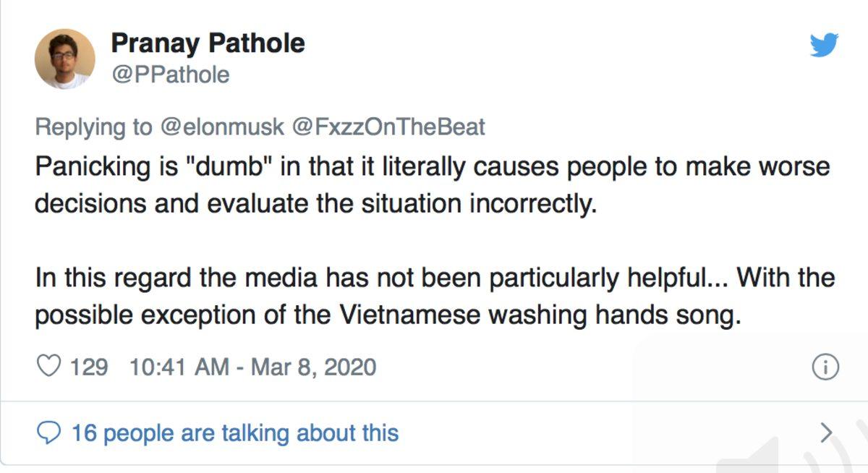Click the 129 likes count
The width and height of the screenshot is (868, 473).
[89, 367]
